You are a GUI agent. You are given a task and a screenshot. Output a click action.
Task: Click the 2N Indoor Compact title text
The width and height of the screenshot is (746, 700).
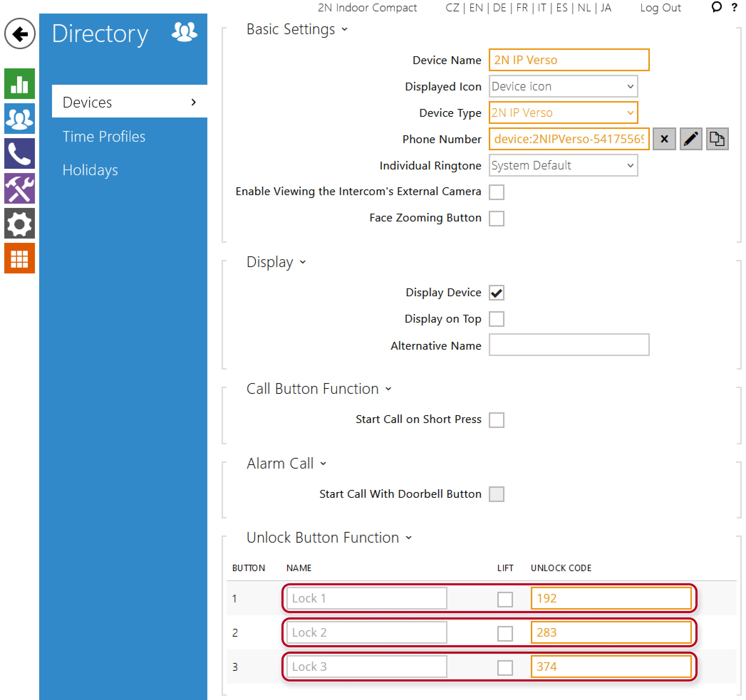click(368, 7)
